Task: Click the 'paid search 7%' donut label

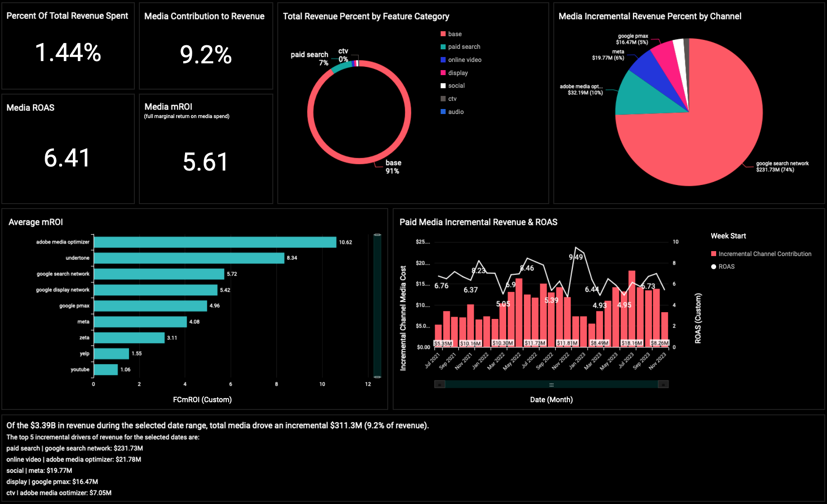Action: click(309, 58)
